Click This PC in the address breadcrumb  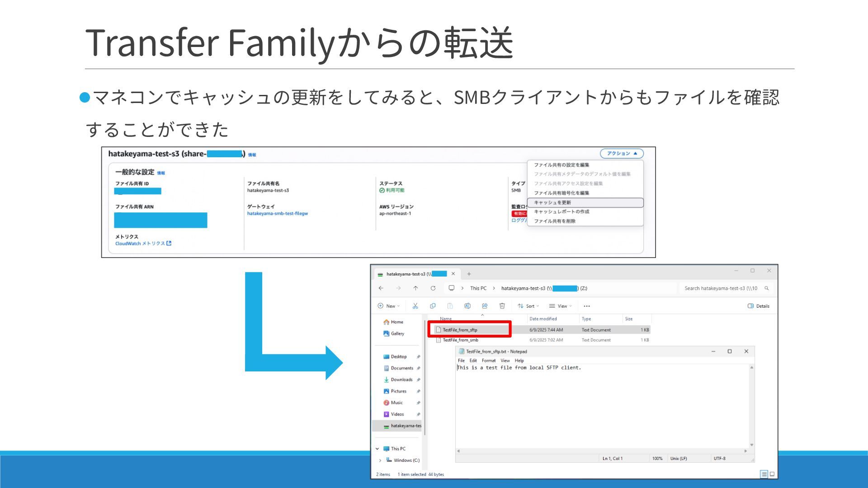(x=478, y=288)
